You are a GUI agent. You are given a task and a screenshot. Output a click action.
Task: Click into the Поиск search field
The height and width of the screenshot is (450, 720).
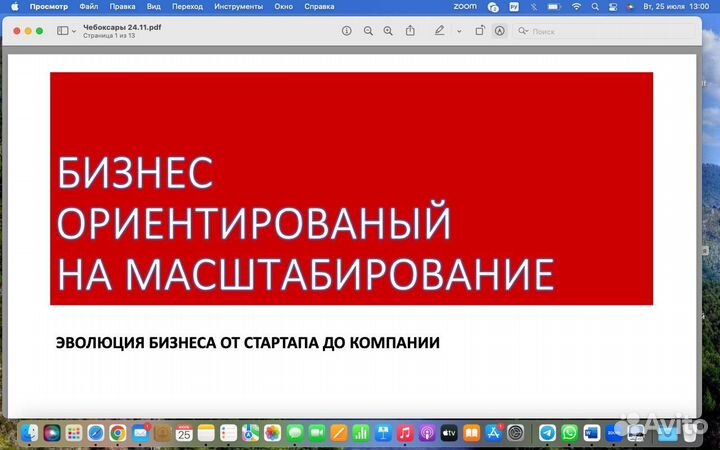[606, 31]
